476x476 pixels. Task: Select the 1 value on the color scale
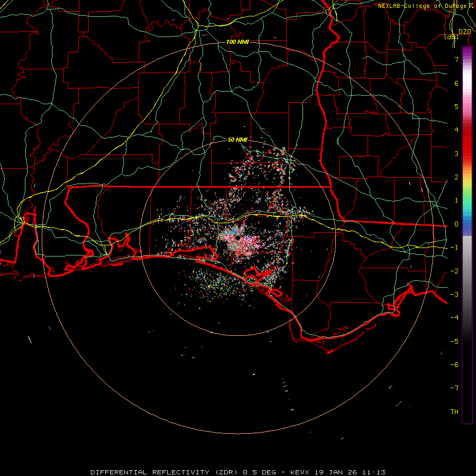pyautogui.click(x=456, y=200)
